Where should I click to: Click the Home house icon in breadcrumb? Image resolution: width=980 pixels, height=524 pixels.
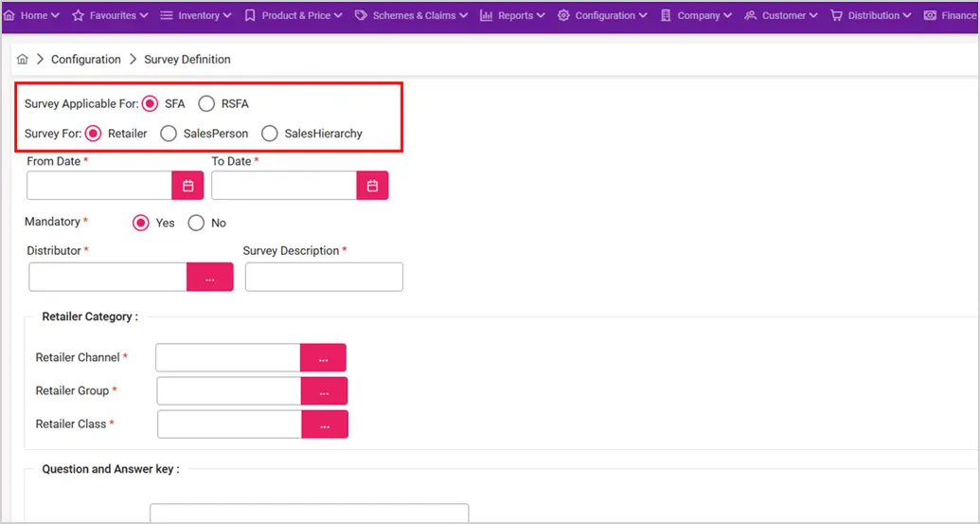[23, 60]
